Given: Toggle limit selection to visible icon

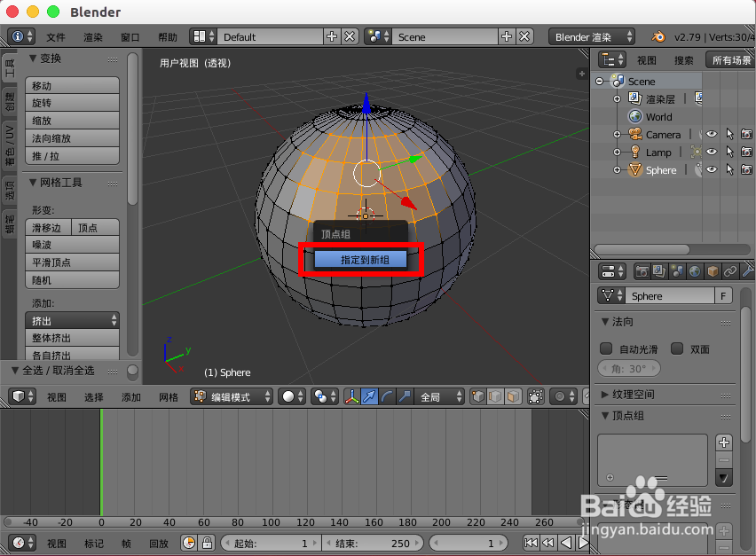Looking at the screenshot, I should click(x=536, y=396).
